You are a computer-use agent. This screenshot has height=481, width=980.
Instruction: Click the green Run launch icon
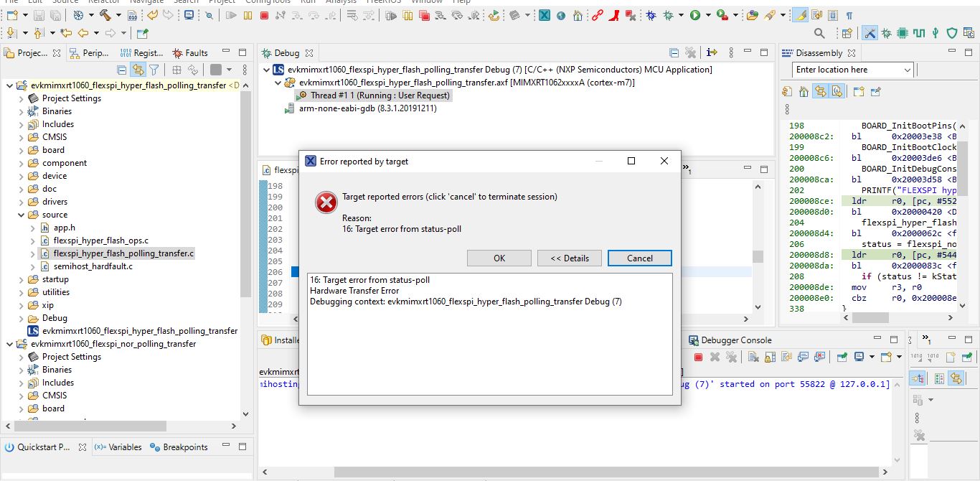694,15
